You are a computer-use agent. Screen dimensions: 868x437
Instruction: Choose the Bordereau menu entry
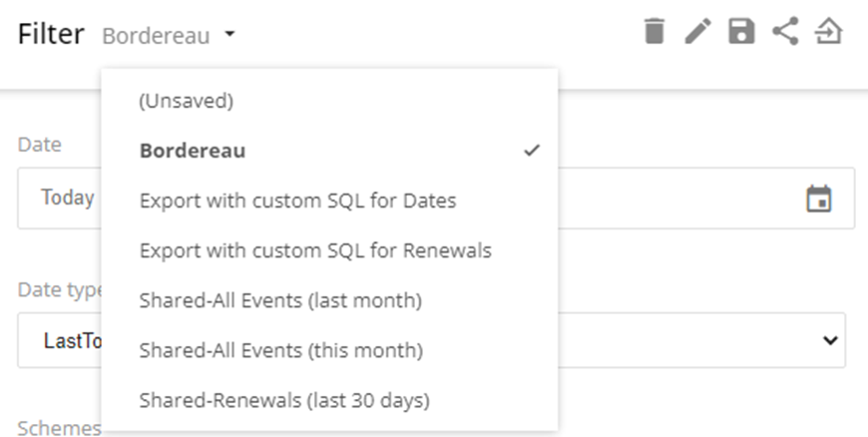tap(329, 151)
